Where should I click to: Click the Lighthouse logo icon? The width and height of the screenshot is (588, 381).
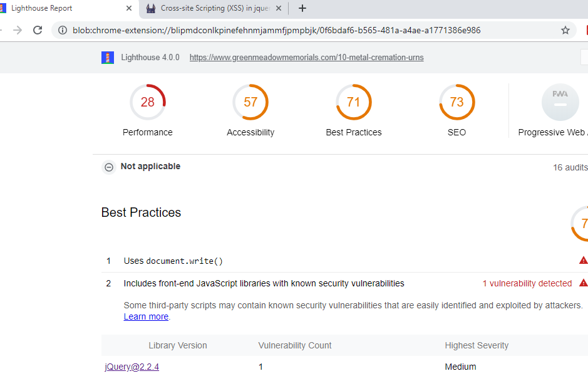(x=107, y=57)
